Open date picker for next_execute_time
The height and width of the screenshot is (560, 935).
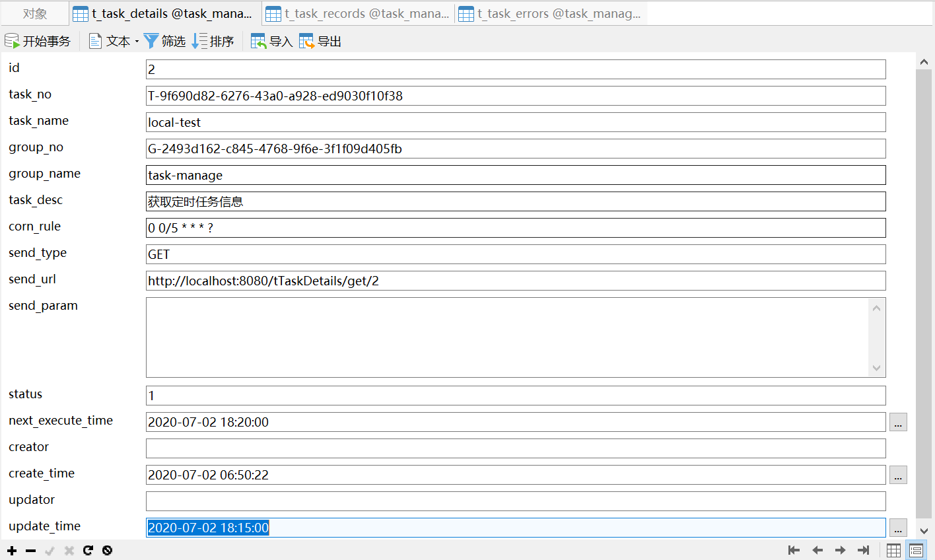(x=898, y=422)
